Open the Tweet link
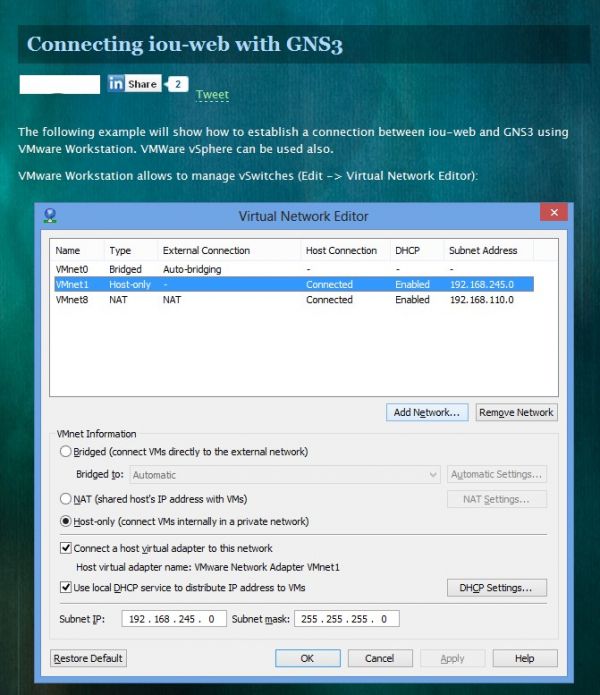This screenshot has height=695, width=600. pyautogui.click(x=212, y=94)
